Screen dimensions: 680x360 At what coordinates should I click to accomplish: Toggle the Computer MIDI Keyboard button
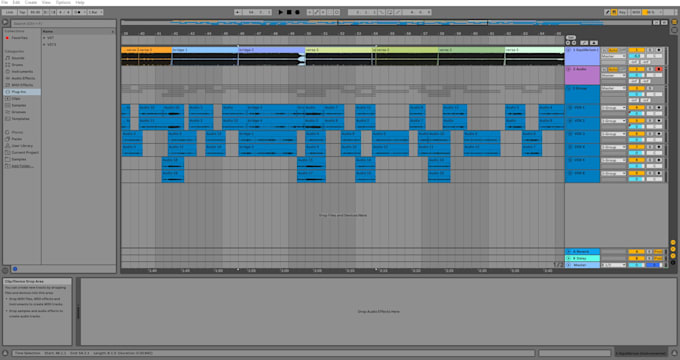pos(614,12)
